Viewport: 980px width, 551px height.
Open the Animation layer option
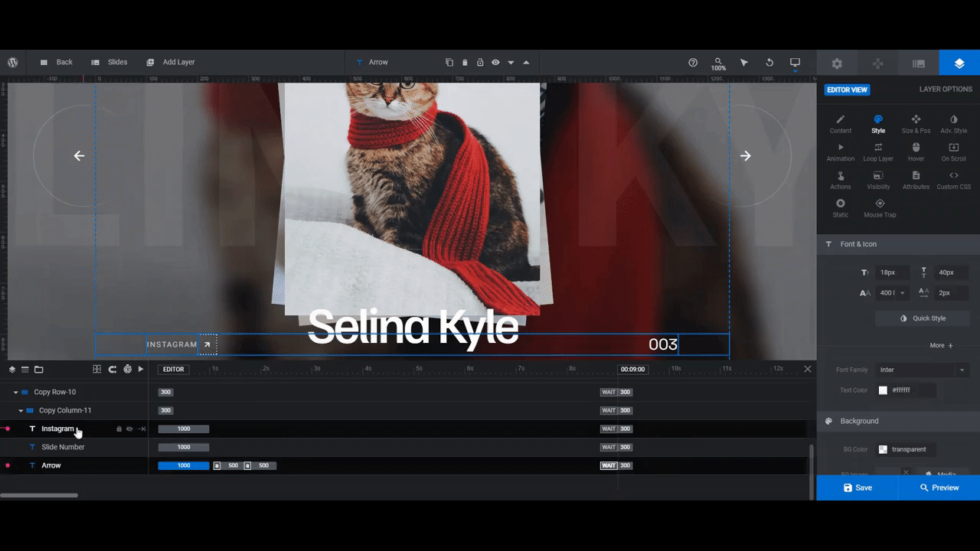tap(841, 152)
